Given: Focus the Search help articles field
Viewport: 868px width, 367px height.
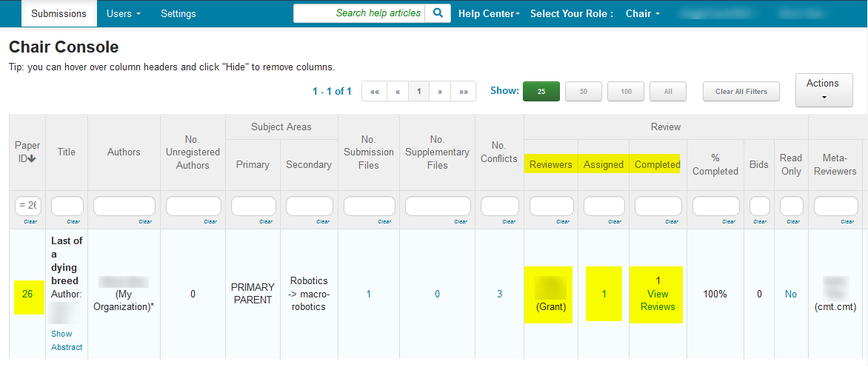Looking at the screenshot, I should (359, 13).
